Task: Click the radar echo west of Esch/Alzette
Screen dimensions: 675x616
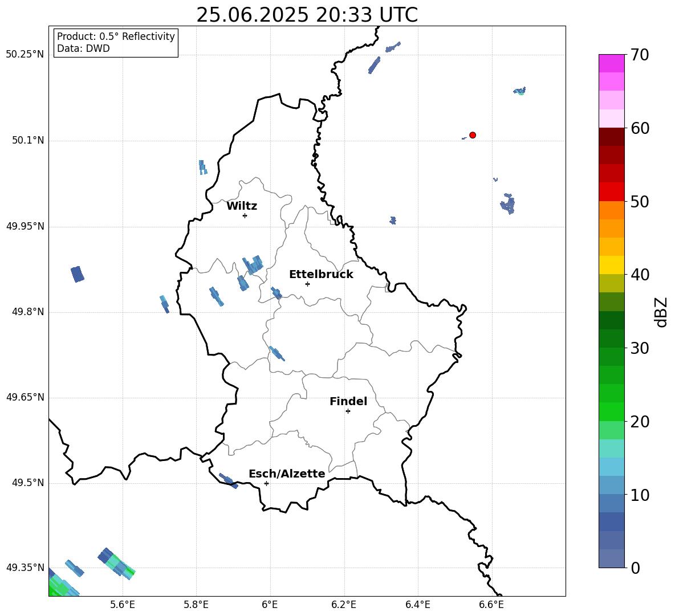Action: click(x=228, y=480)
